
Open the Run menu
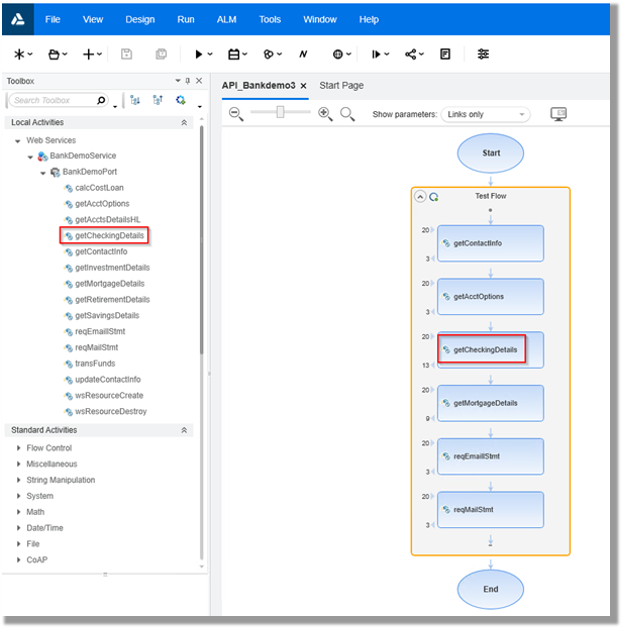pyautogui.click(x=186, y=19)
